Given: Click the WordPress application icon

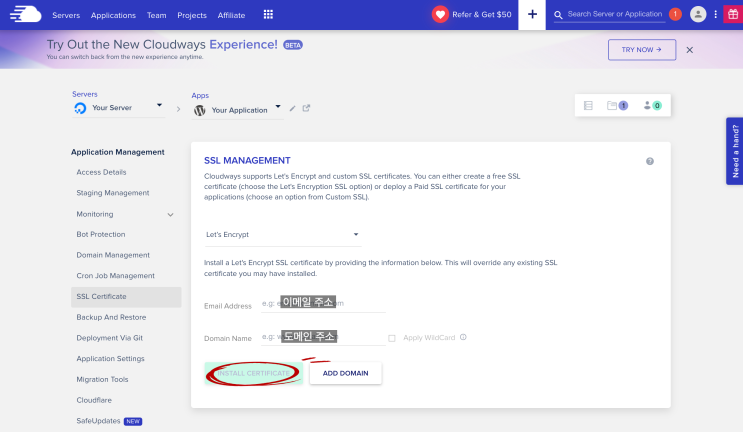Looking at the screenshot, I should pyautogui.click(x=199, y=110).
